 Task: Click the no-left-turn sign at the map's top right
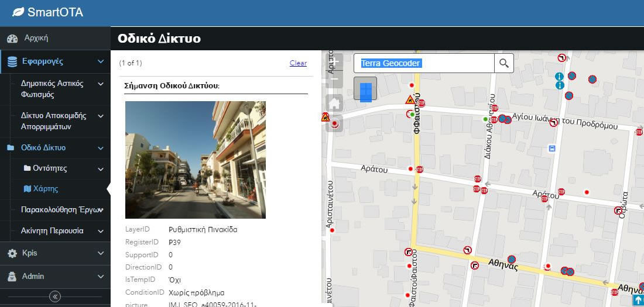point(561,58)
